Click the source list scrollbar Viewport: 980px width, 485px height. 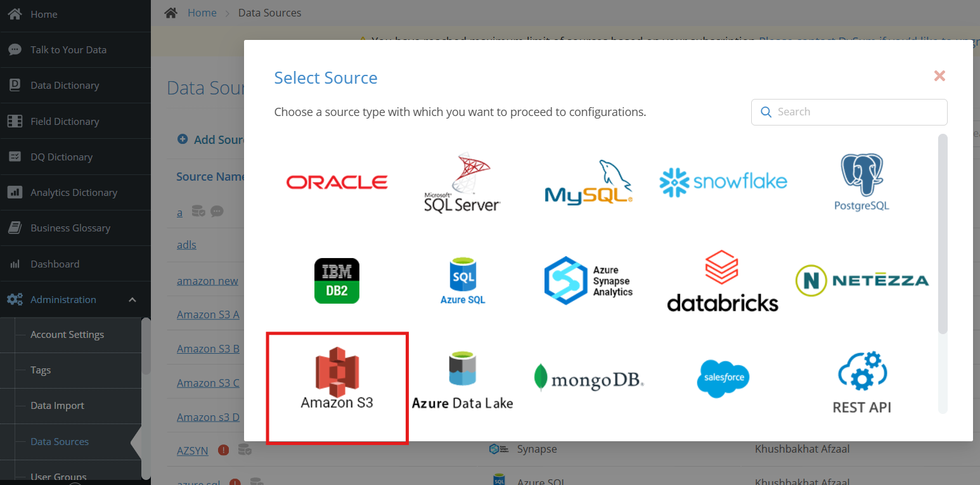943,233
